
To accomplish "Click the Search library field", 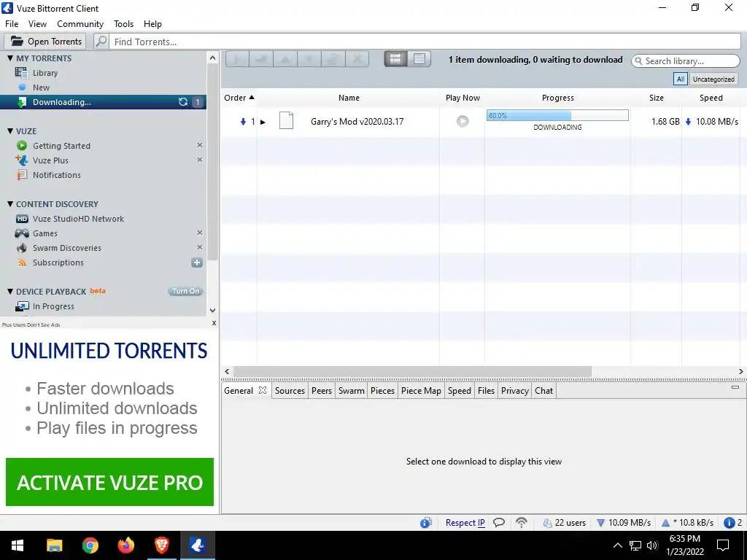I will click(x=686, y=61).
